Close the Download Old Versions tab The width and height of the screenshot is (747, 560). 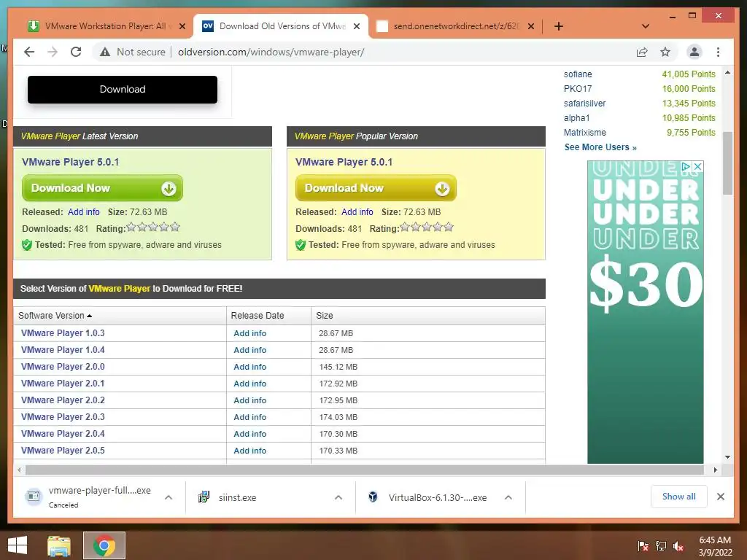(356, 26)
